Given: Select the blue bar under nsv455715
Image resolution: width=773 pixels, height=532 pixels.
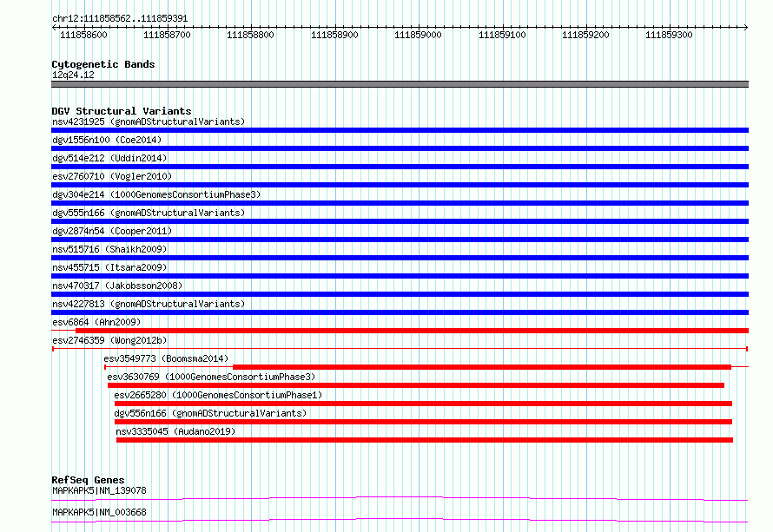Looking at the screenshot, I should coord(400,276).
